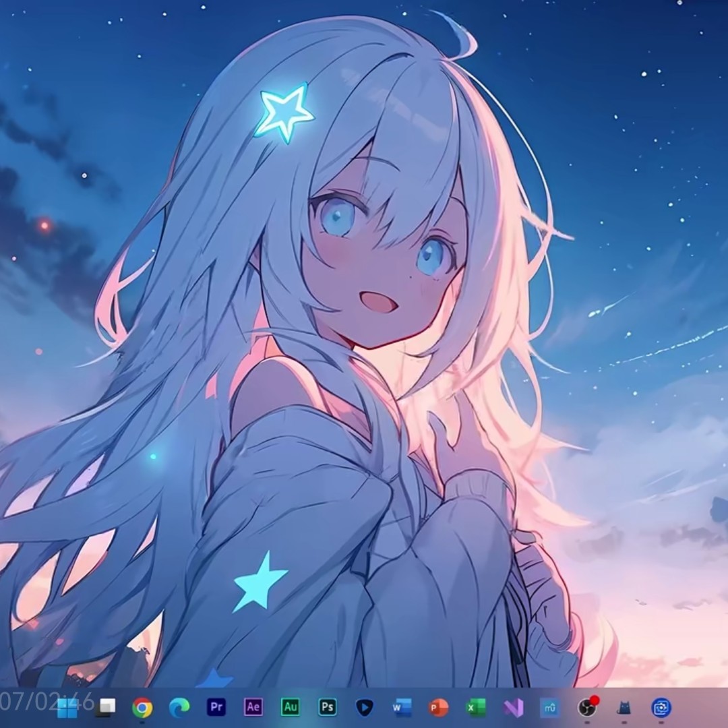728x728 pixels.
Task: Open Task View from the taskbar
Action: [x=105, y=707]
